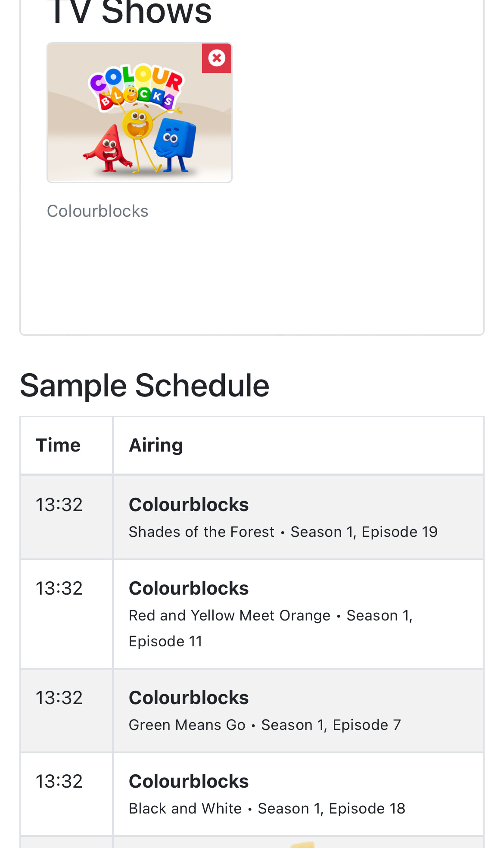The height and width of the screenshot is (848, 504).
Task: Select the Airing column header
Action: 156,445
